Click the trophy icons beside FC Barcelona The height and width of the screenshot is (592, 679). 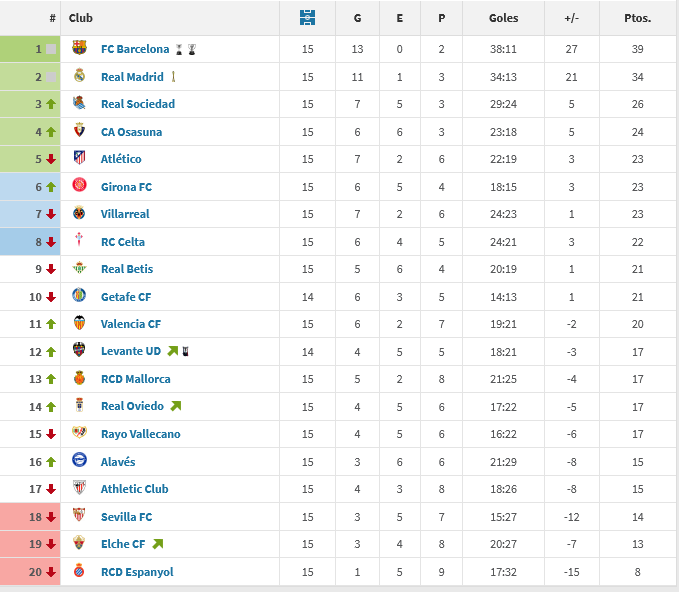(186, 49)
